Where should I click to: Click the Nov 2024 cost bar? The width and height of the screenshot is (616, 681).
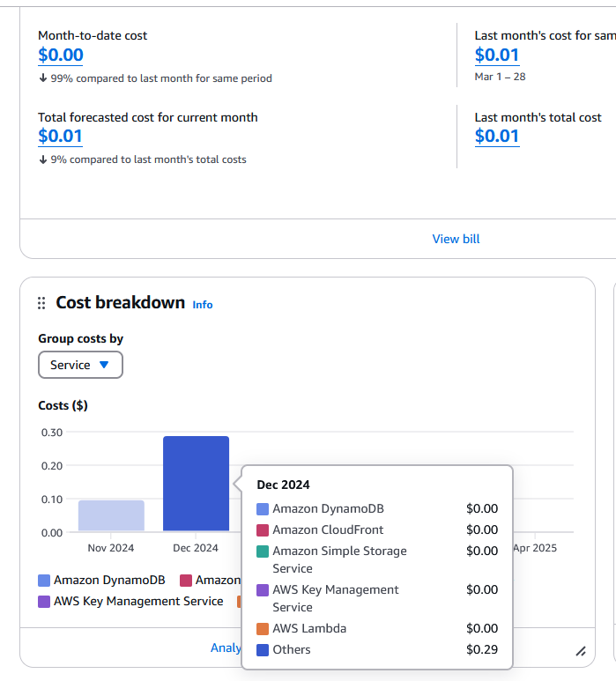click(111, 515)
